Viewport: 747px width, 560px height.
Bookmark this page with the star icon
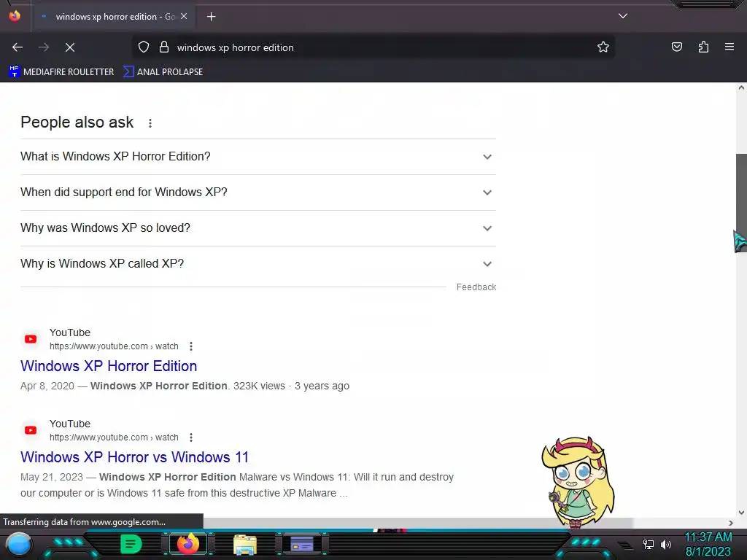(603, 47)
